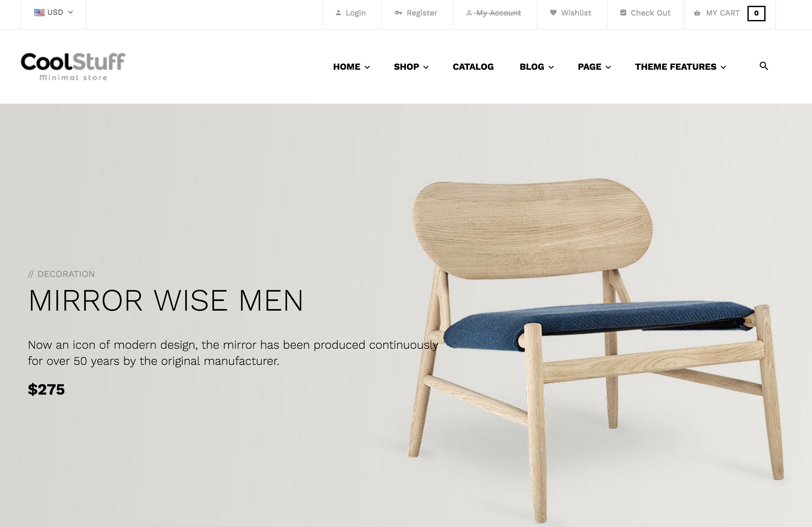812x527 pixels.
Task: Click the US flag currency icon
Action: tap(39, 13)
